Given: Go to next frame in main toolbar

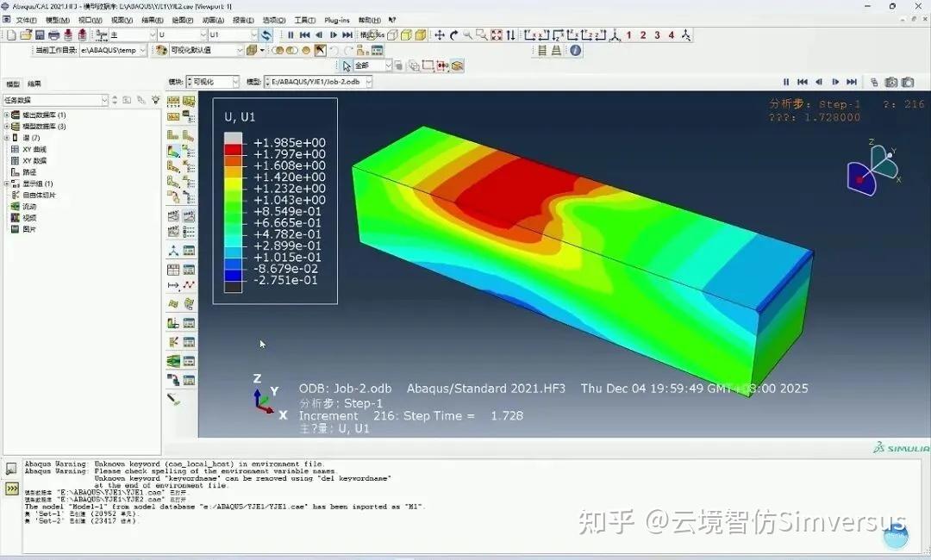Looking at the screenshot, I should point(333,35).
